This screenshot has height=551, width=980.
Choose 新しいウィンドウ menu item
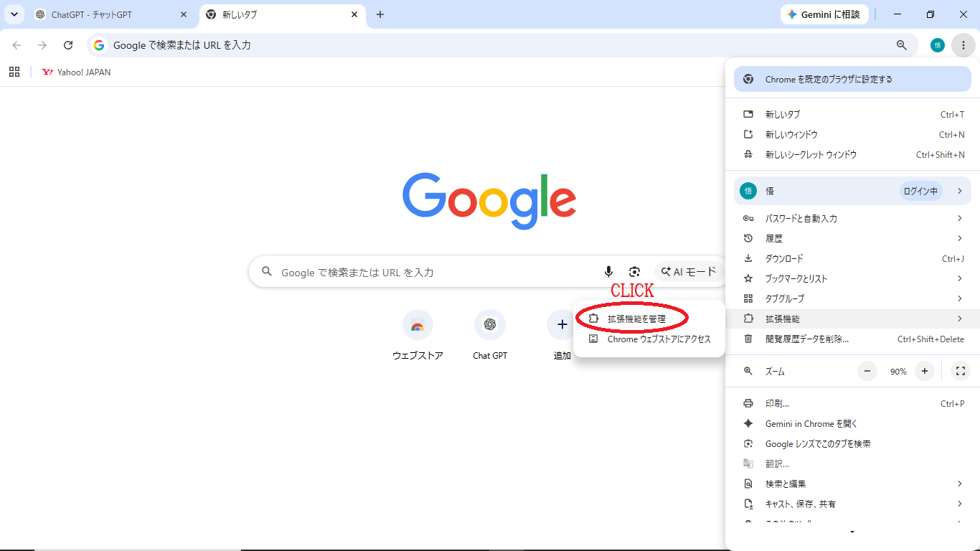pos(852,134)
